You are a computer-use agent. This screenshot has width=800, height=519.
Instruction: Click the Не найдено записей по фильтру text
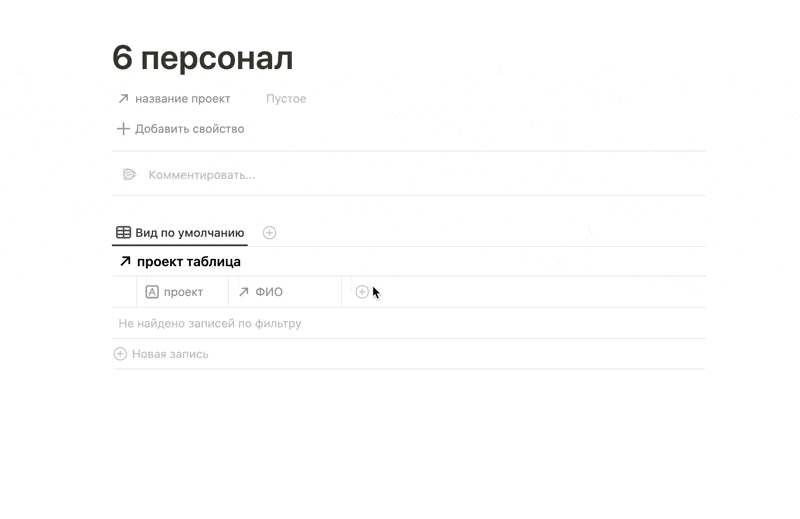(210, 324)
